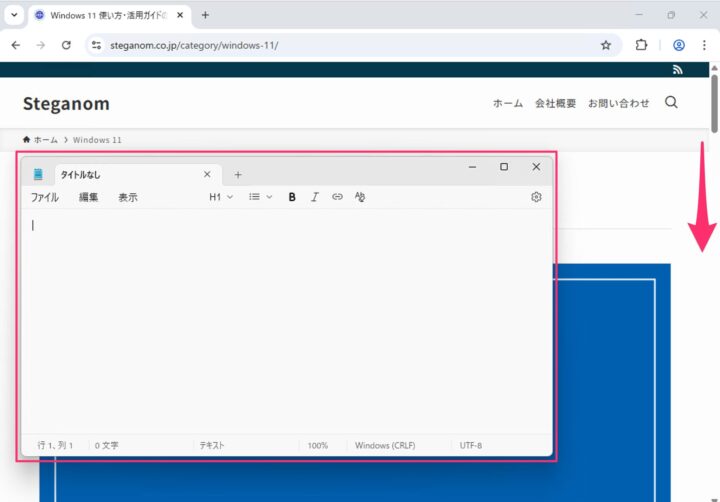Open Notepad 表示 menu
The width and height of the screenshot is (720, 502).
[128, 197]
